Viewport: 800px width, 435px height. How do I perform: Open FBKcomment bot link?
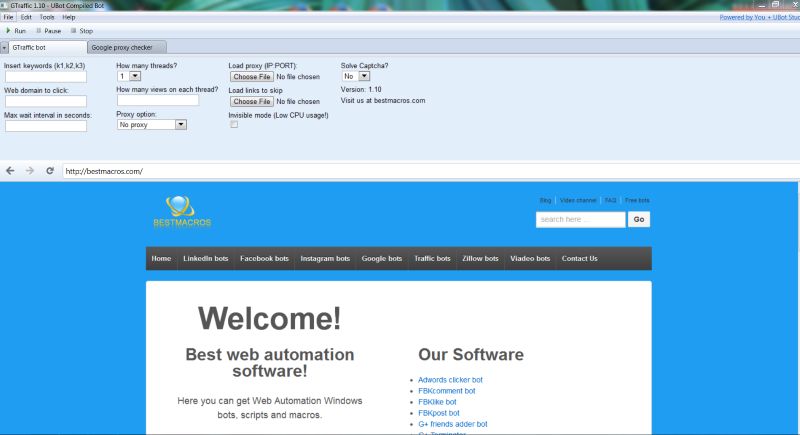[446, 391]
